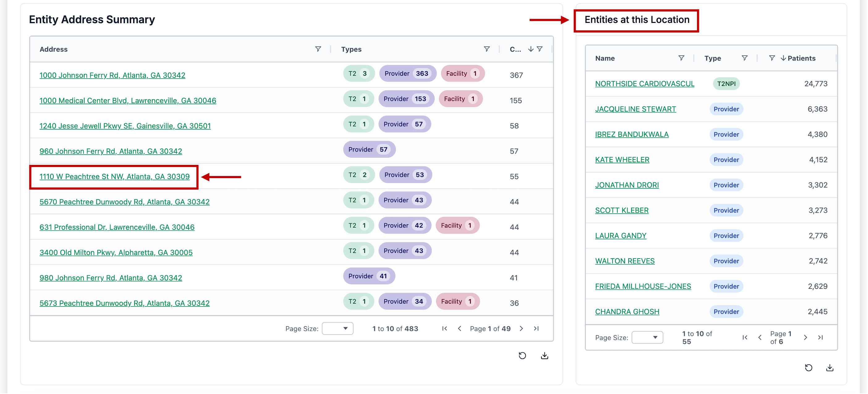Open 1000 Johnson Ferry Rd address link
868x394 pixels.
click(112, 75)
